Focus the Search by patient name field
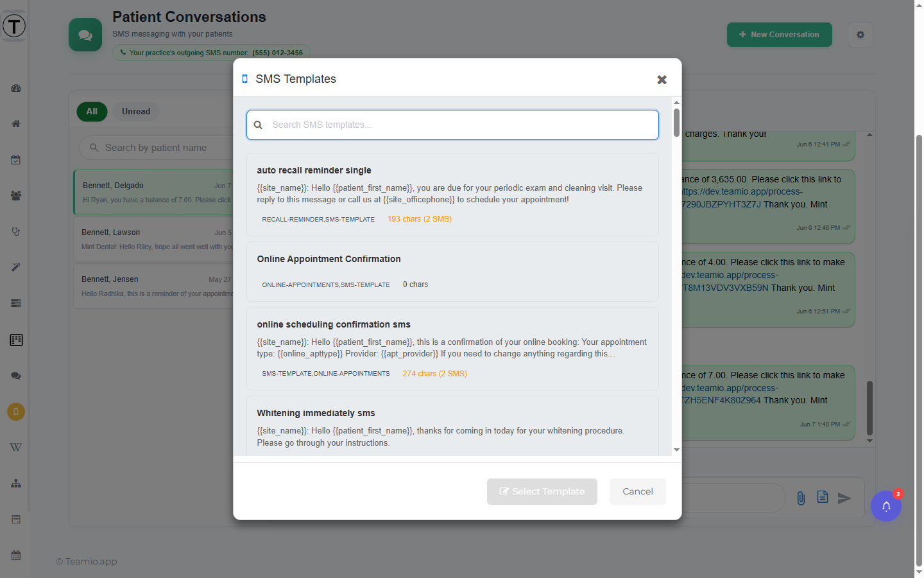 (156, 148)
